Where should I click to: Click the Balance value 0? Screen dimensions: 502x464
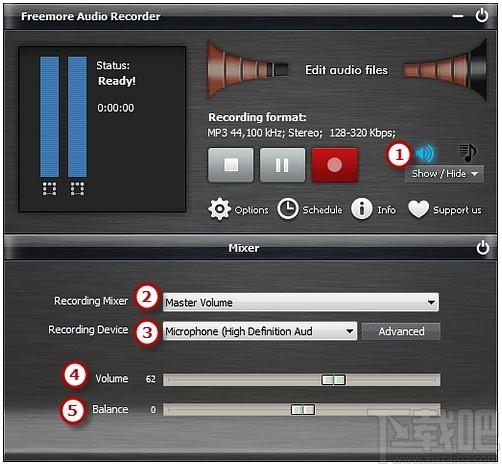coord(153,409)
